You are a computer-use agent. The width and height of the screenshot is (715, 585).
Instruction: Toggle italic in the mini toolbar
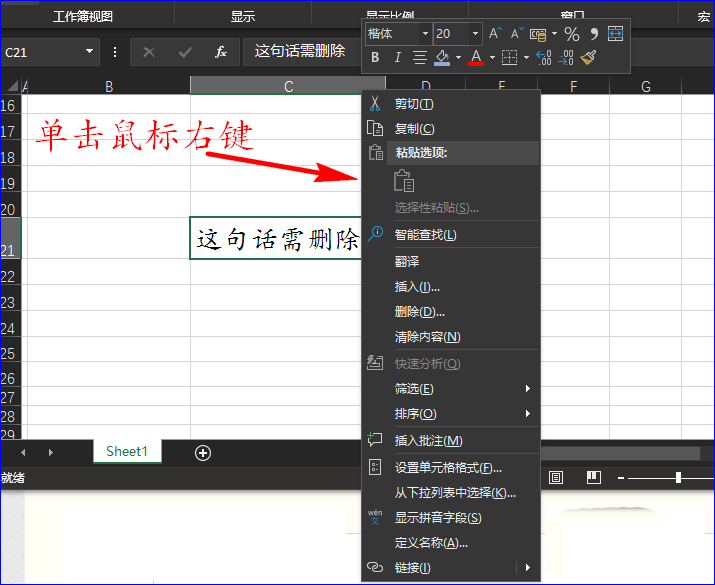[x=397, y=58]
